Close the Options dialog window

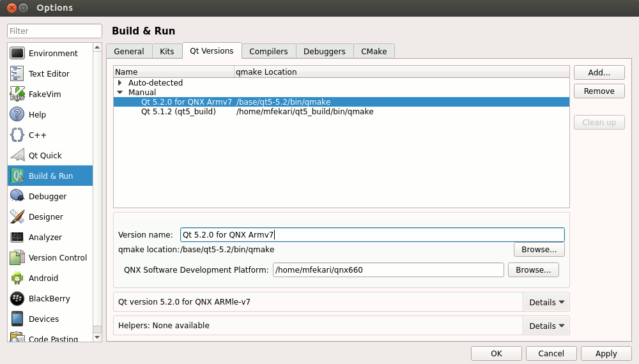click(12, 8)
